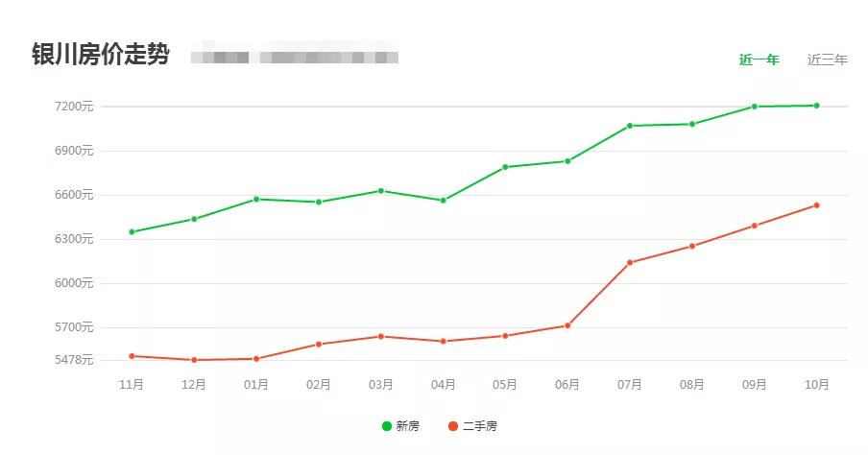Select the 二手房 data point for 09月
Screen dimensions: 868x455
755,226
